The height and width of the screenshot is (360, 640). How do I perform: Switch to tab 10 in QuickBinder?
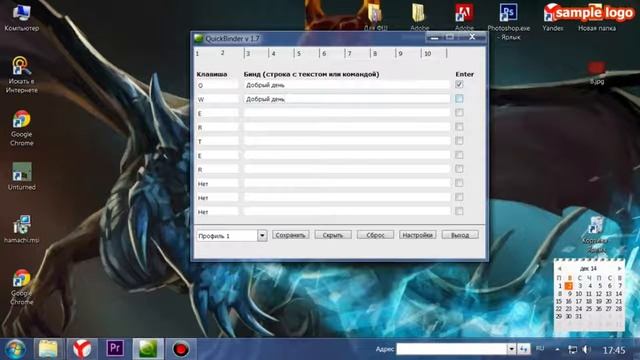pos(428,54)
